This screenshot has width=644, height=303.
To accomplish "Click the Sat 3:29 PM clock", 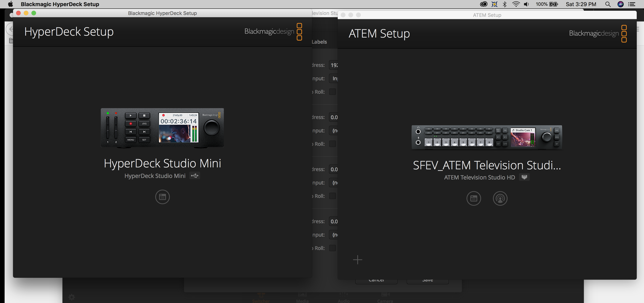I will click(581, 4).
